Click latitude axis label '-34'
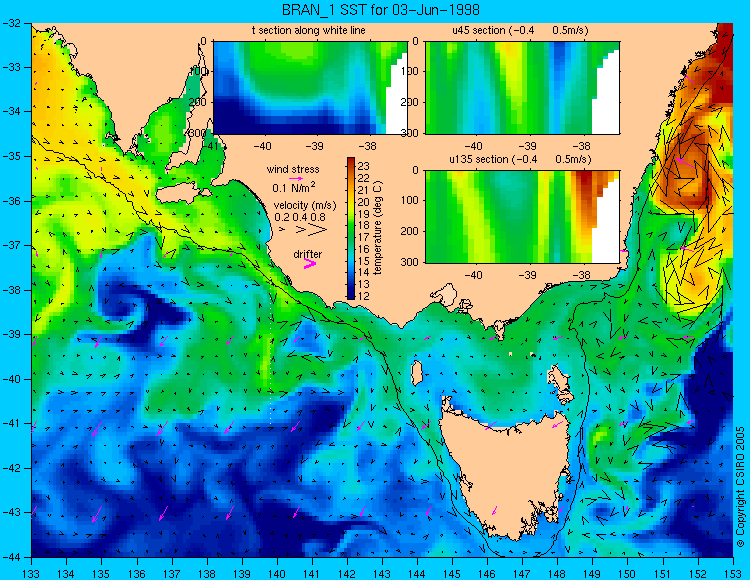Image resolution: width=750 pixels, height=580 pixels. (x=11, y=112)
